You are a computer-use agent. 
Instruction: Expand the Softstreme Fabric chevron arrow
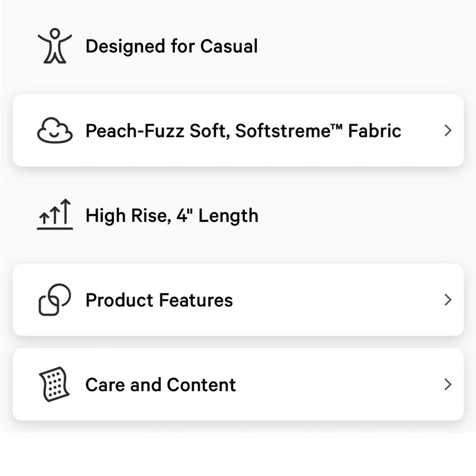click(447, 130)
